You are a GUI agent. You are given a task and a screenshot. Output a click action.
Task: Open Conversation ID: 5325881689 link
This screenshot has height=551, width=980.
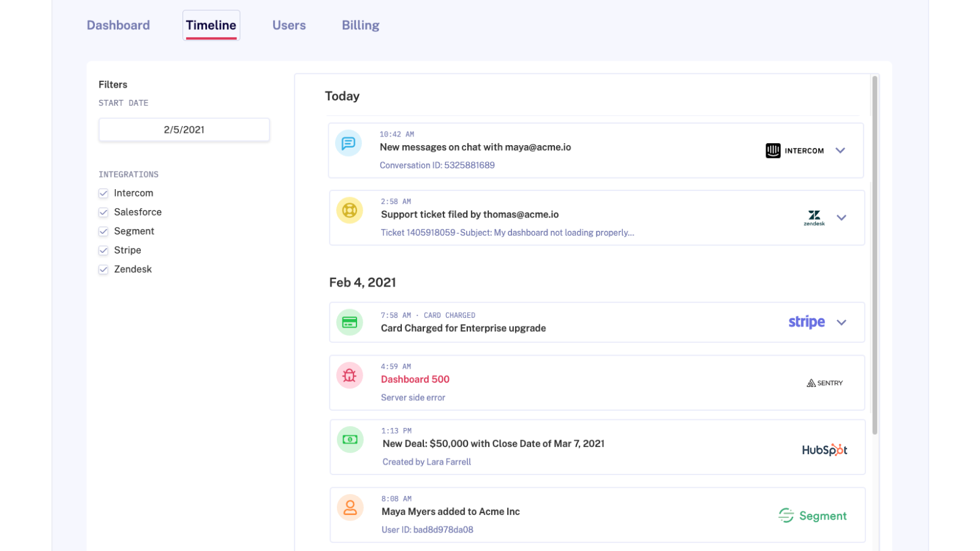[437, 165]
